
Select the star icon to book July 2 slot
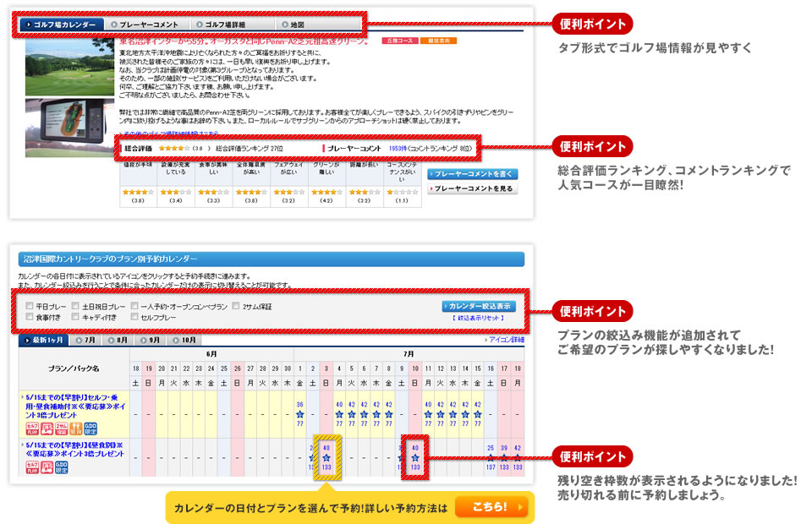pos(313,456)
